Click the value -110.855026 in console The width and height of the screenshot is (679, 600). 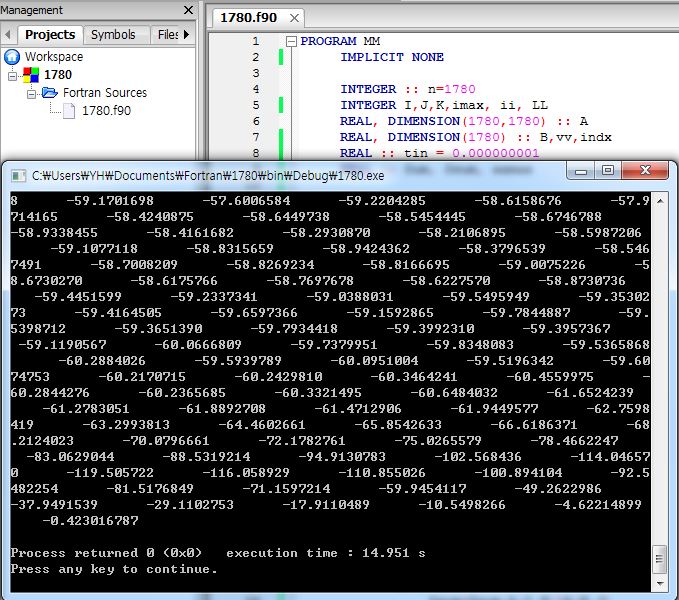(x=382, y=473)
